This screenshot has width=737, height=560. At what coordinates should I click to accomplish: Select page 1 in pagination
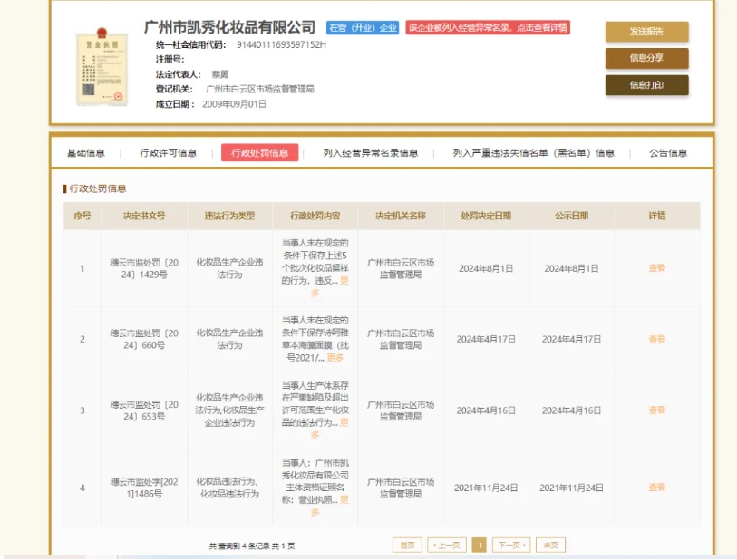[x=480, y=545]
